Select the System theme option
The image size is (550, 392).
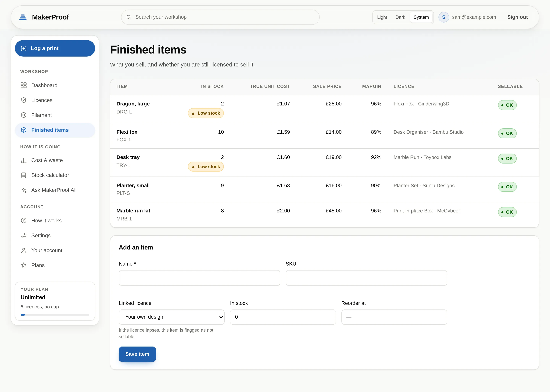(421, 17)
